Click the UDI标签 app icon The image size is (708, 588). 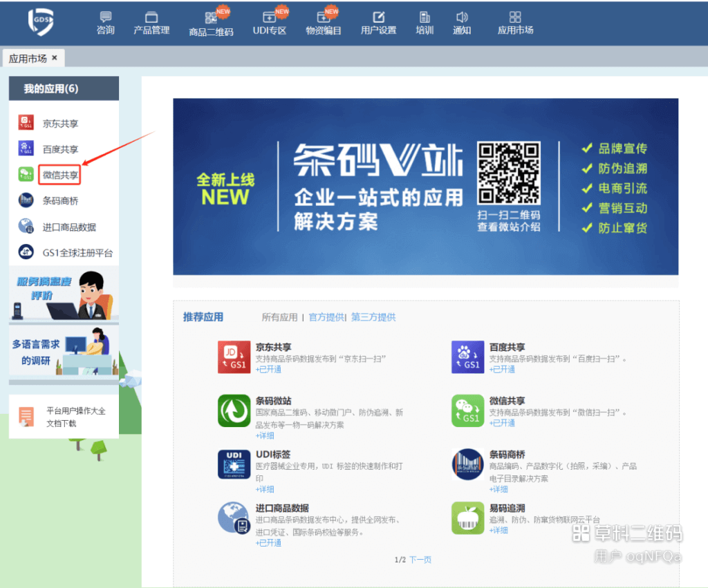(x=234, y=464)
